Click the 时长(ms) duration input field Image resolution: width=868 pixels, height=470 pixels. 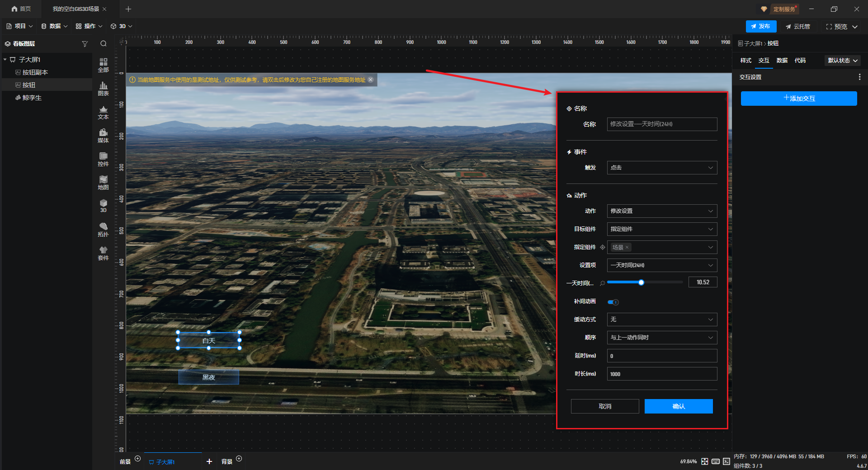coord(661,374)
